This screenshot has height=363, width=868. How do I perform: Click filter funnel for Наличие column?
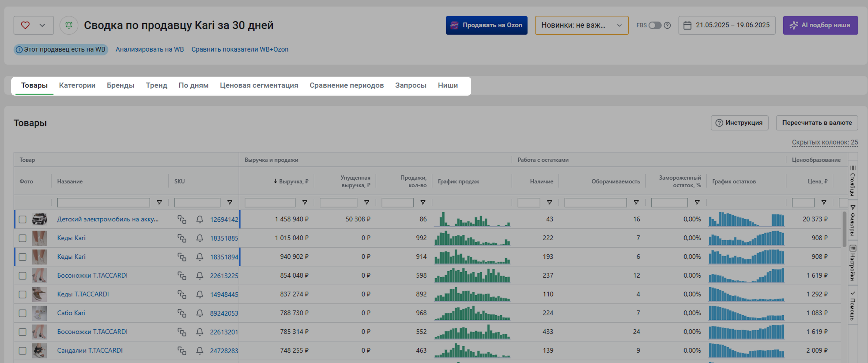[x=550, y=202]
